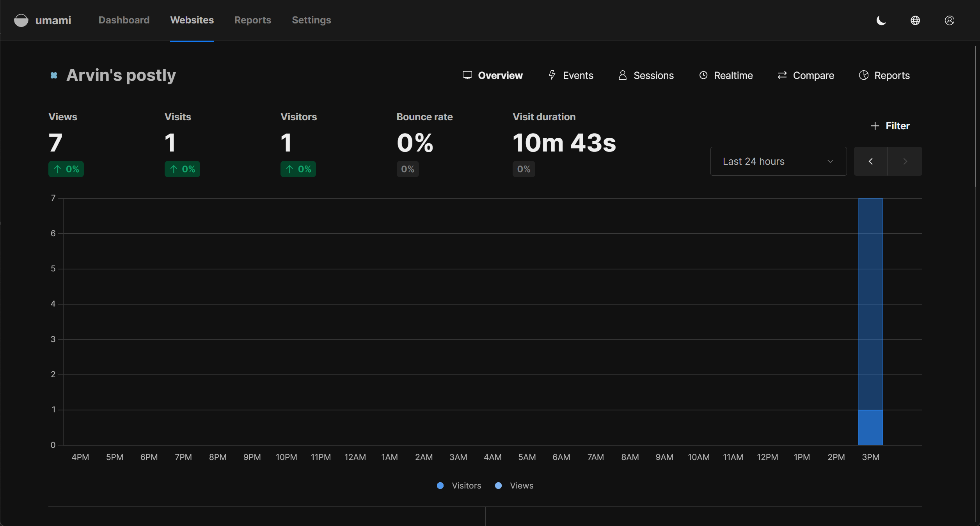Open website Reports via pie chart icon
980x526 pixels.
[x=864, y=75]
